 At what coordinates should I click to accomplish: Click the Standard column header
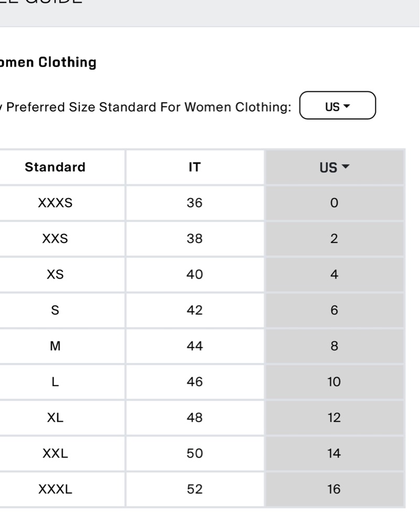point(55,167)
